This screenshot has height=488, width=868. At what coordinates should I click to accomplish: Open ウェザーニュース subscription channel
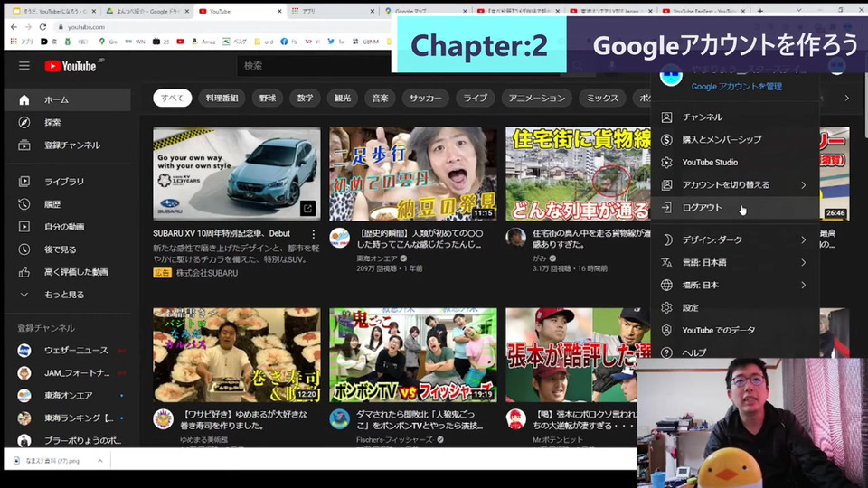click(68, 351)
